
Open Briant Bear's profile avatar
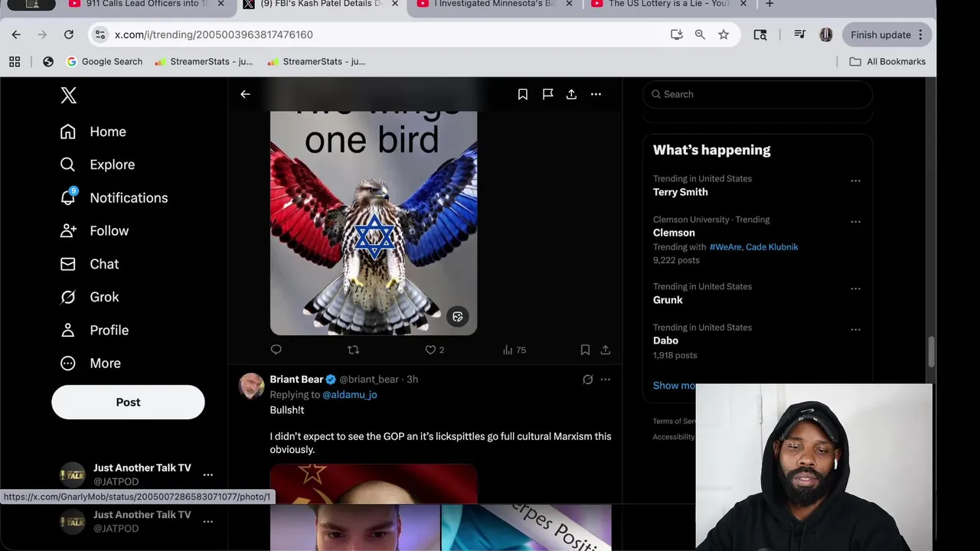coord(251,386)
